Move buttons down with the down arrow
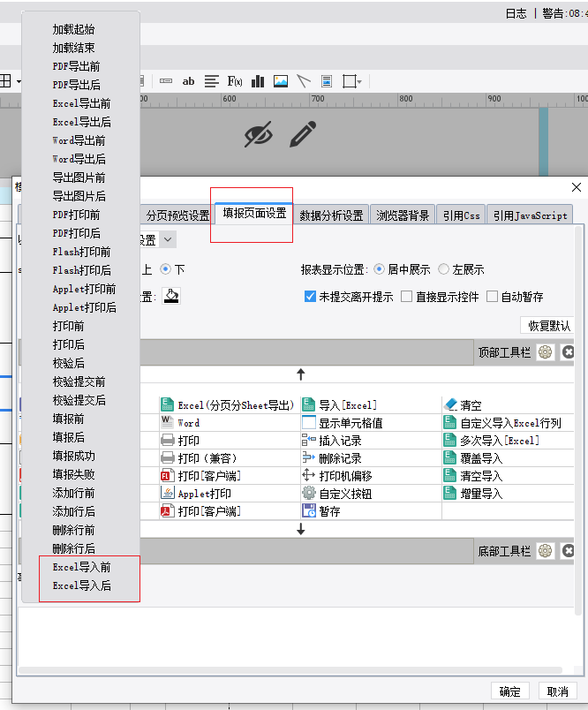 pyautogui.click(x=300, y=529)
